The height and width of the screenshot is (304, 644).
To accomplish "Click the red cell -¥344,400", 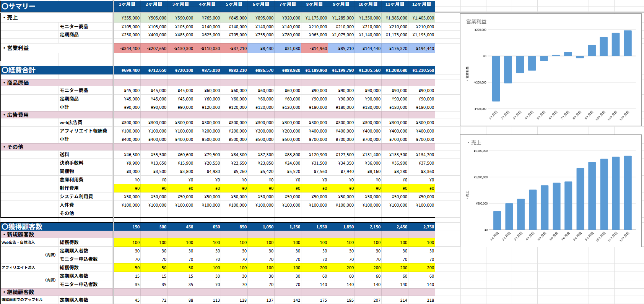I will tap(127, 49).
